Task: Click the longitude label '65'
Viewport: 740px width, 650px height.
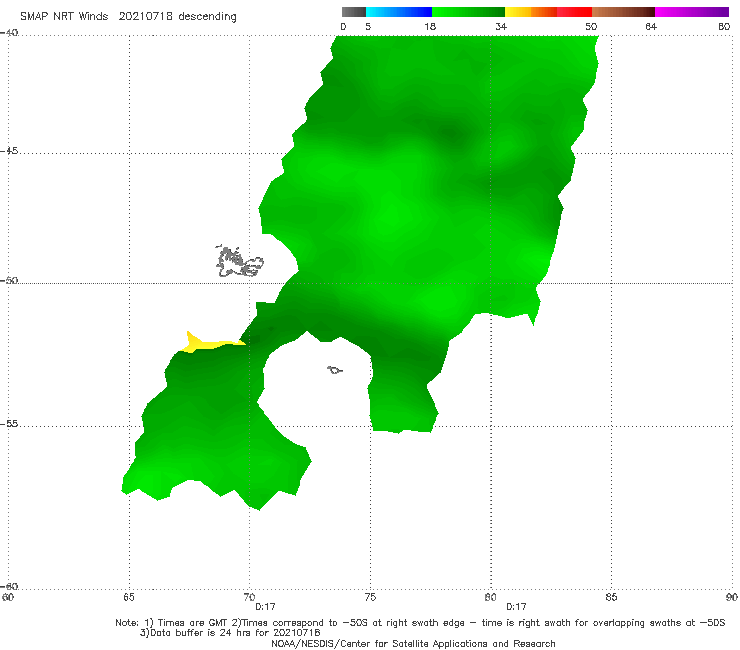Action: click(x=128, y=597)
